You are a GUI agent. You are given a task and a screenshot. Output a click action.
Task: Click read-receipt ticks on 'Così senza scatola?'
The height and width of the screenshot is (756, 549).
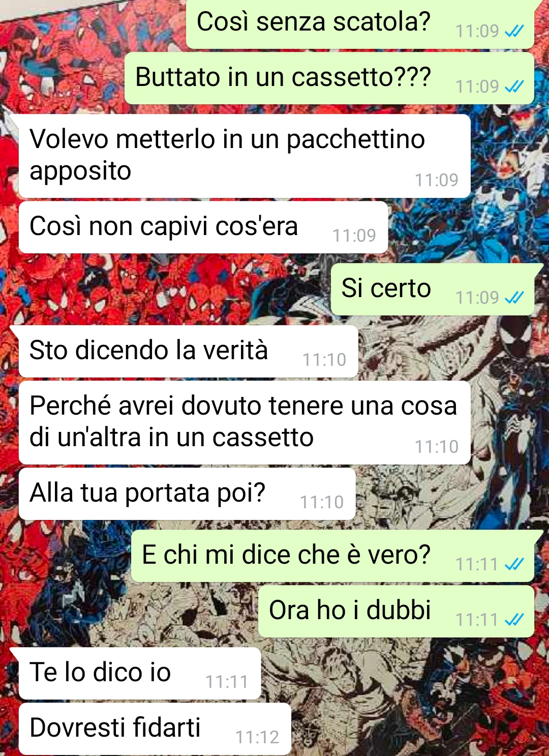514,32
